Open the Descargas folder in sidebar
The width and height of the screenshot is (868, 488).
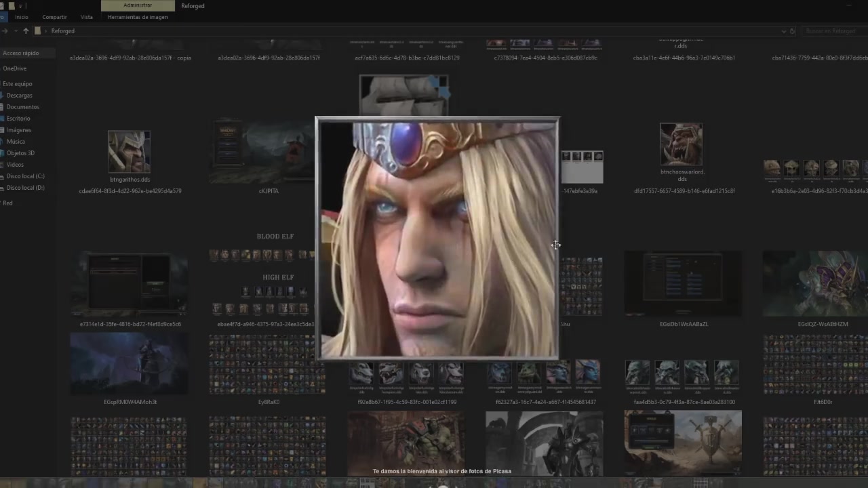pos(19,96)
